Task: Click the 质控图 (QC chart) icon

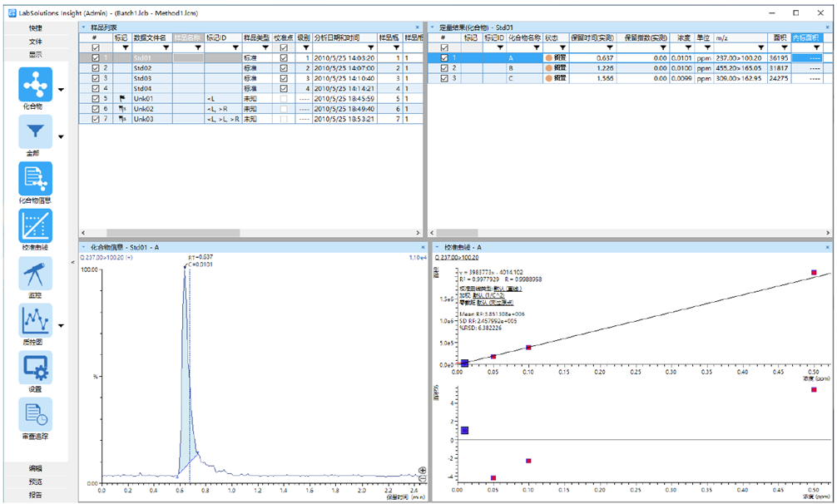Action: 35,319
